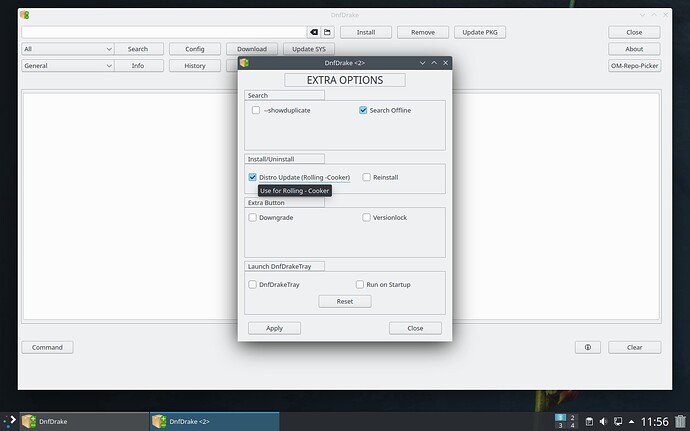
Task: Switch to virtual desktop 4
Action: click(572, 425)
